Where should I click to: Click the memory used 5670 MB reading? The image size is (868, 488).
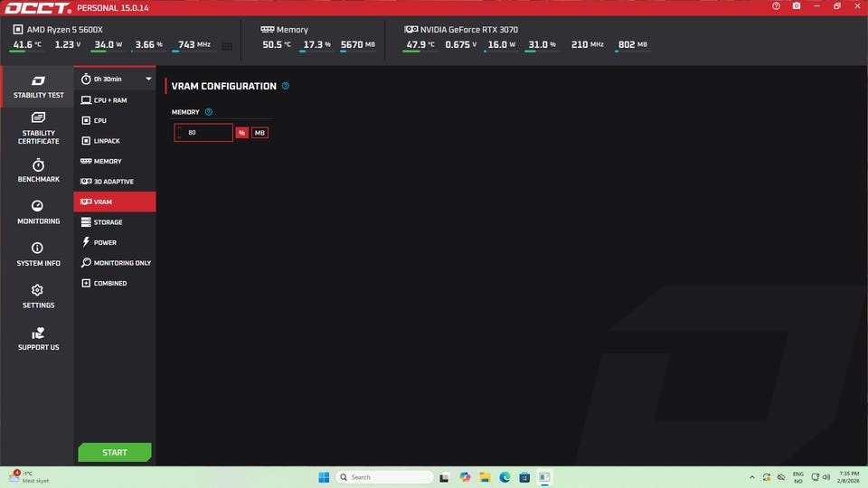(358, 45)
